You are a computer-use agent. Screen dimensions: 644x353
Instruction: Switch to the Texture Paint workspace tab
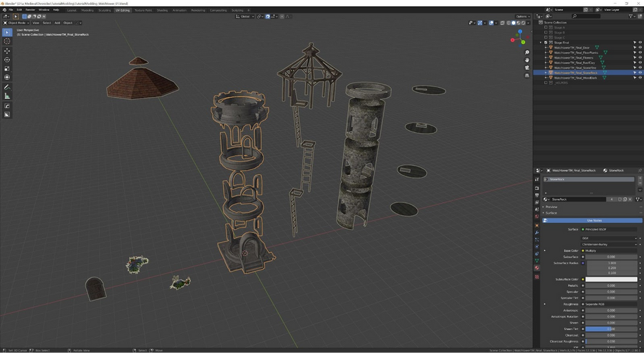tap(143, 10)
